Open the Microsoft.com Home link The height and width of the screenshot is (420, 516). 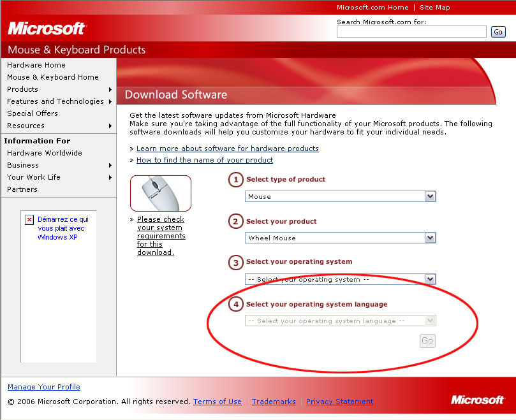click(372, 8)
